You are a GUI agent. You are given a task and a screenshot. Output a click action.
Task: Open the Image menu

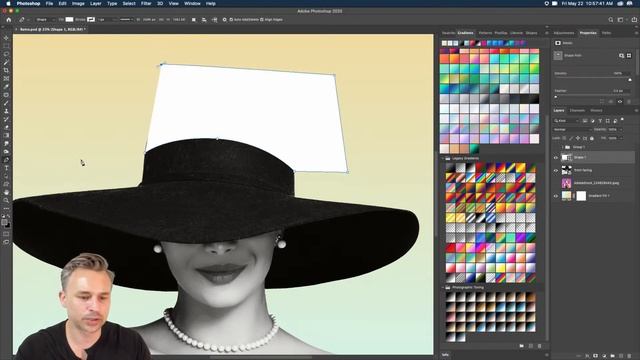click(x=78, y=3)
